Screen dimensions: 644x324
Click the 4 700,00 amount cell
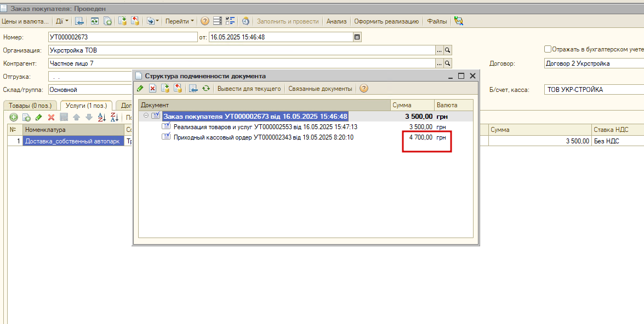click(412, 137)
